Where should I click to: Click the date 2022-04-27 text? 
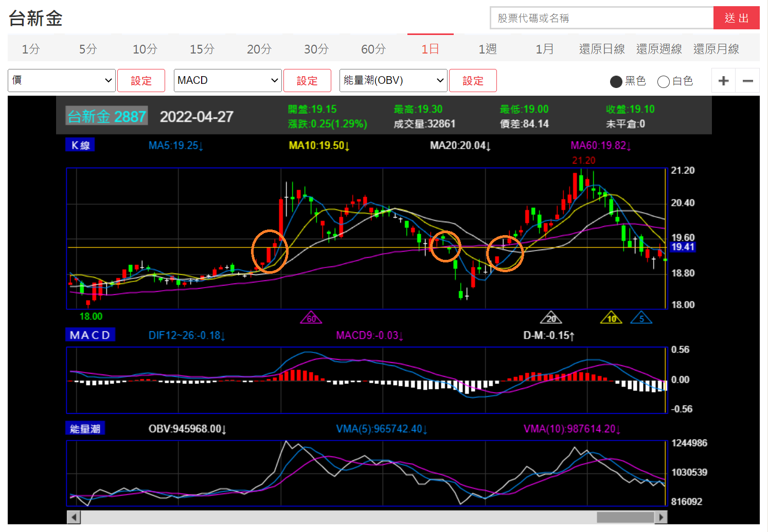point(197,117)
